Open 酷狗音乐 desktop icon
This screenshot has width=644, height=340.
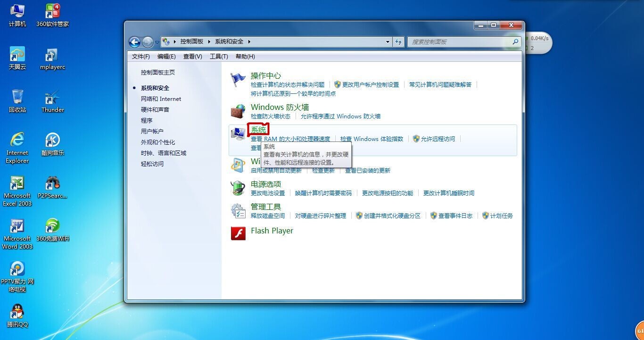(52, 144)
